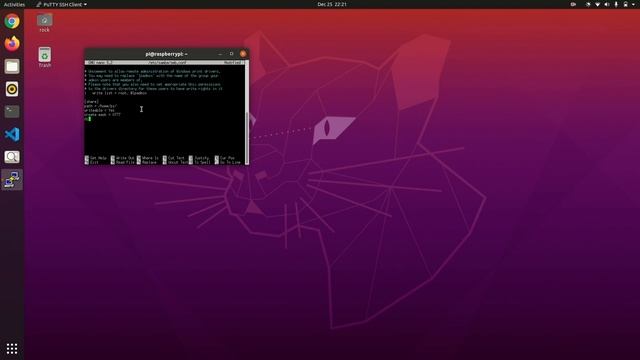Click the 'write list = root' line
Image resolution: width=640 pixels, height=360 pixels.
(116, 93)
